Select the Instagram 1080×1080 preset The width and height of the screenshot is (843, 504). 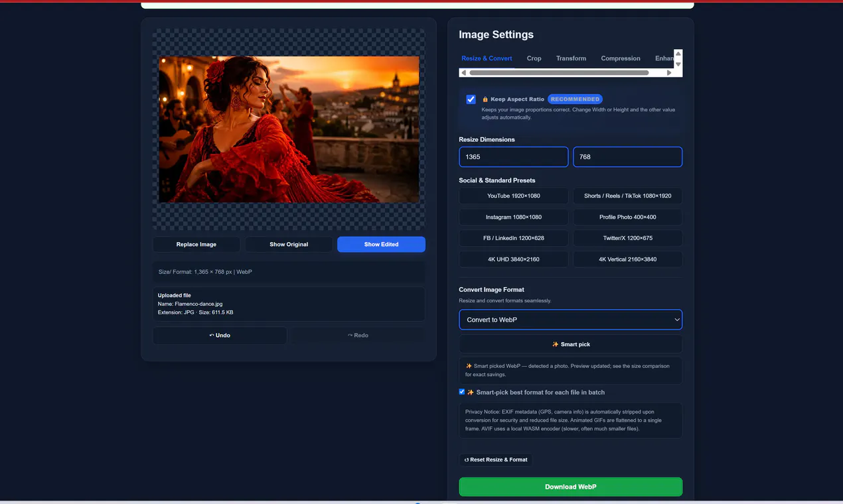pyautogui.click(x=514, y=218)
